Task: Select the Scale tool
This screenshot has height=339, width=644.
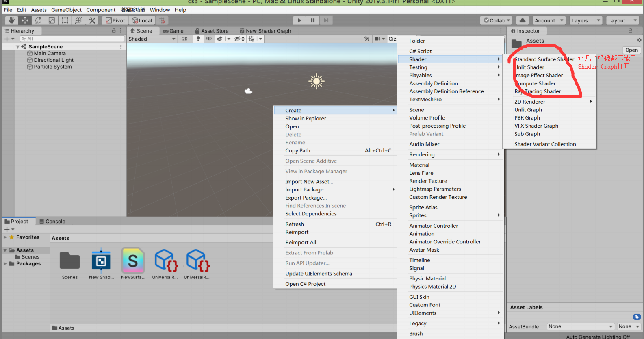Action: click(x=52, y=20)
